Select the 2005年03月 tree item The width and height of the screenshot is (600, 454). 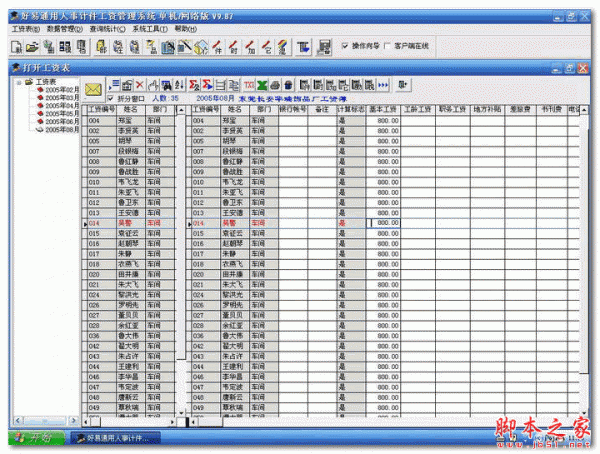click(x=62, y=98)
